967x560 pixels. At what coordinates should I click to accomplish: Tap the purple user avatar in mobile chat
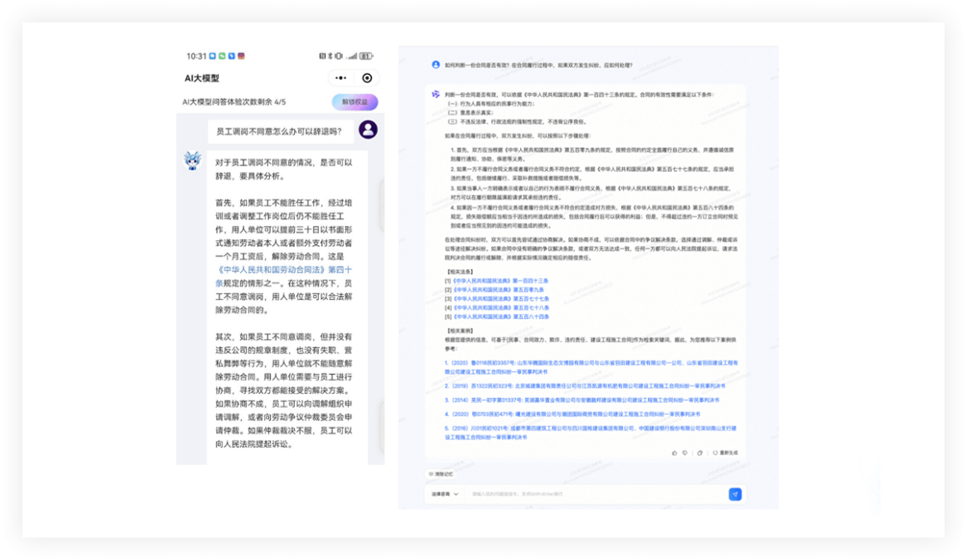click(368, 130)
